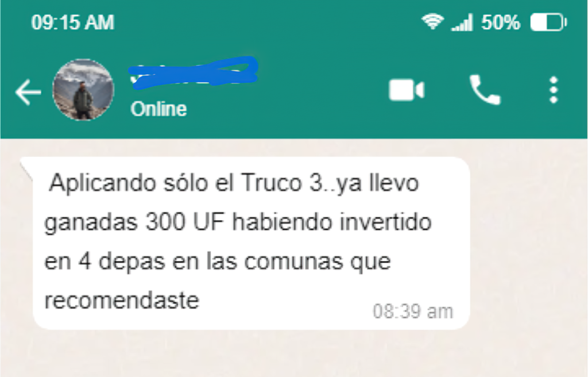Tap the 09:15 AM clock

(73, 22)
